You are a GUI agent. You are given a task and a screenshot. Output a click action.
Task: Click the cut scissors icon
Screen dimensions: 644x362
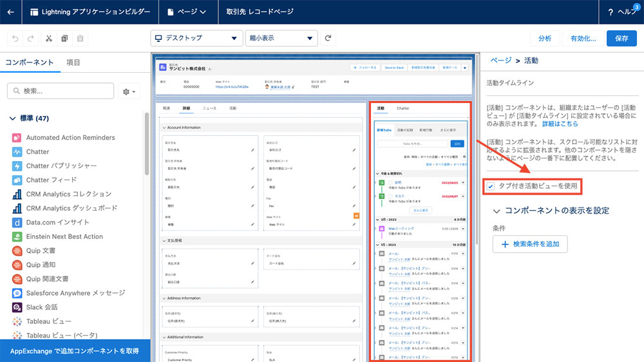[49, 38]
